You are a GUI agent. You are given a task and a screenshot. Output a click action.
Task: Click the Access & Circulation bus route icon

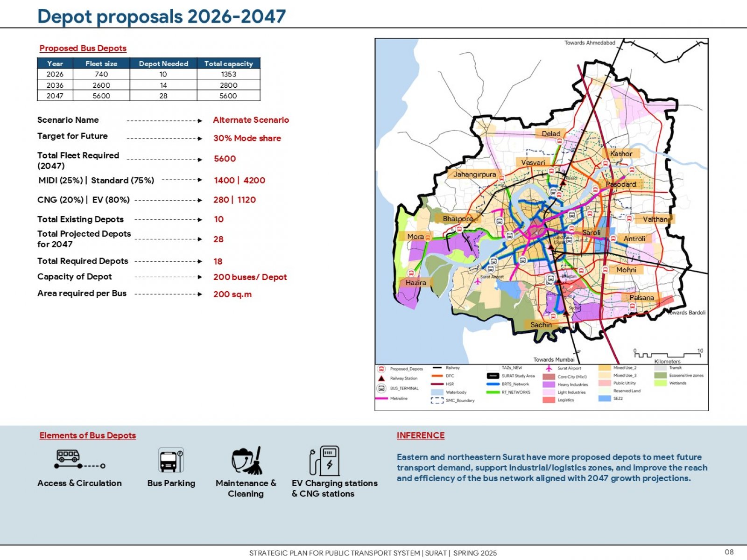pyautogui.click(x=79, y=459)
